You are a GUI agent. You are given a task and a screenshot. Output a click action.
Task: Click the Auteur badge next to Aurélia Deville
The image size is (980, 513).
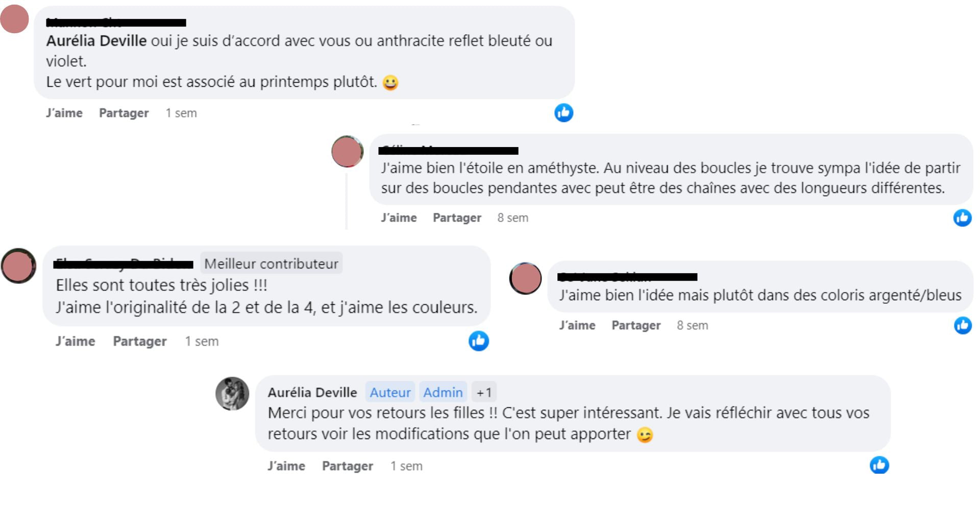390,392
